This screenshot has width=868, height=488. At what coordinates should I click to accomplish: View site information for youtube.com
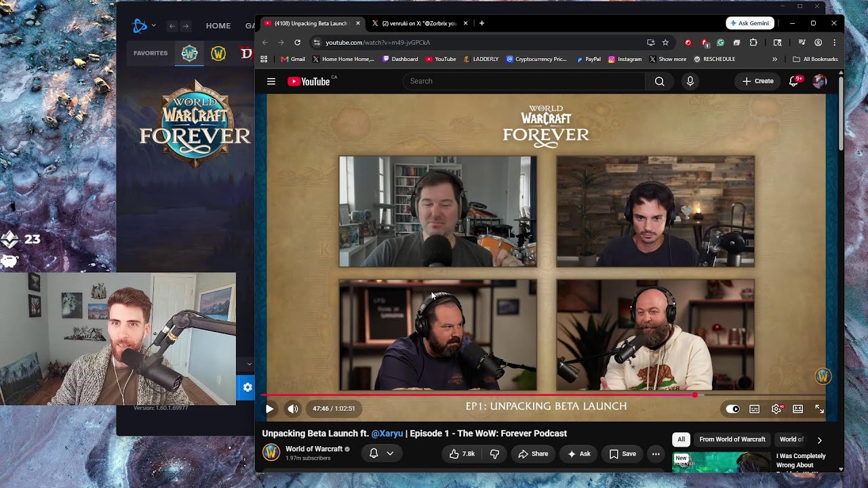tap(316, 42)
